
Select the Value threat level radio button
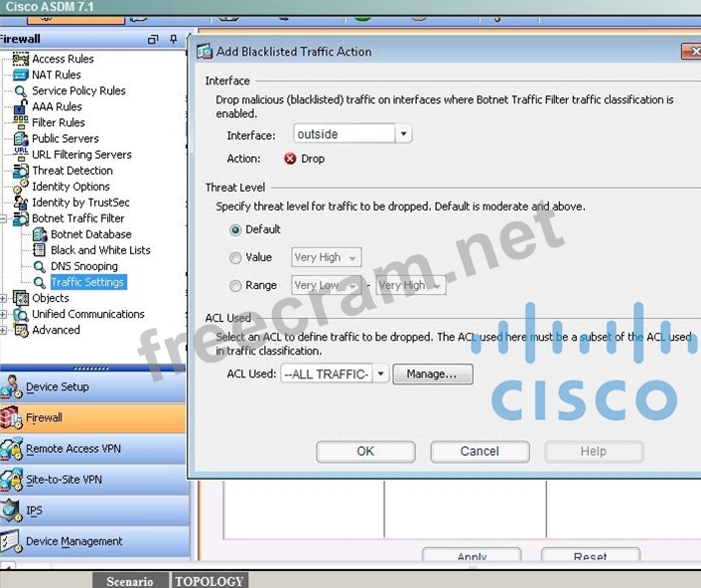point(235,257)
